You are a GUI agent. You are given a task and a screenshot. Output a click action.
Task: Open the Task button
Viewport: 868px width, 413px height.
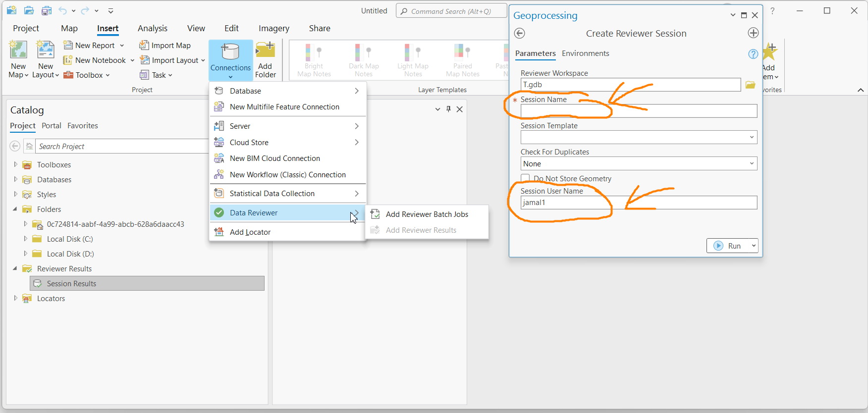pyautogui.click(x=156, y=75)
